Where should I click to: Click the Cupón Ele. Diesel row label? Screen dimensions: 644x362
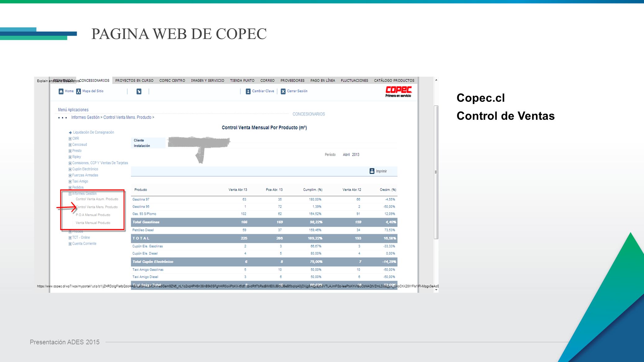(x=145, y=254)
